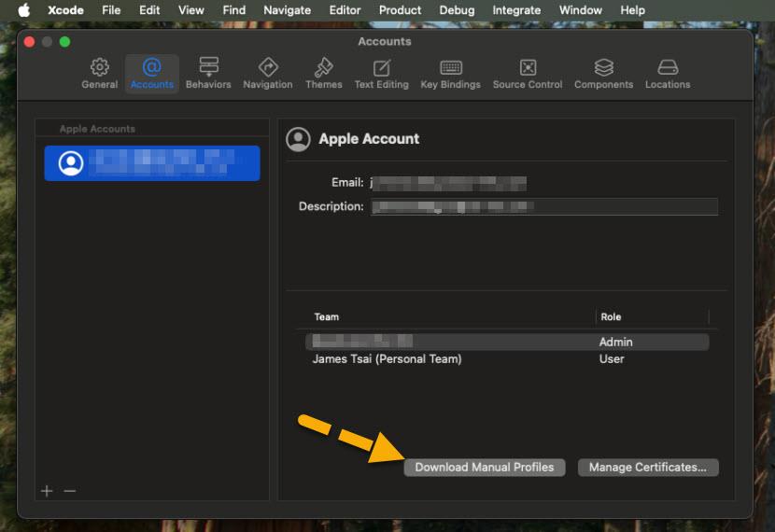Image resolution: width=775 pixels, height=532 pixels.
Task: Add a new account with plus button
Action: (x=47, y=491)
